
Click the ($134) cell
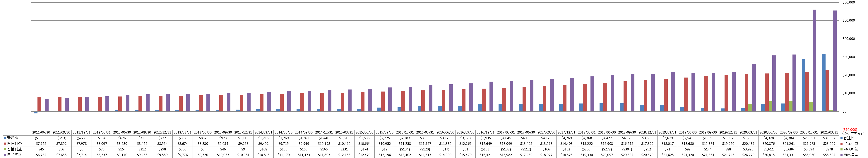[405, 149]
